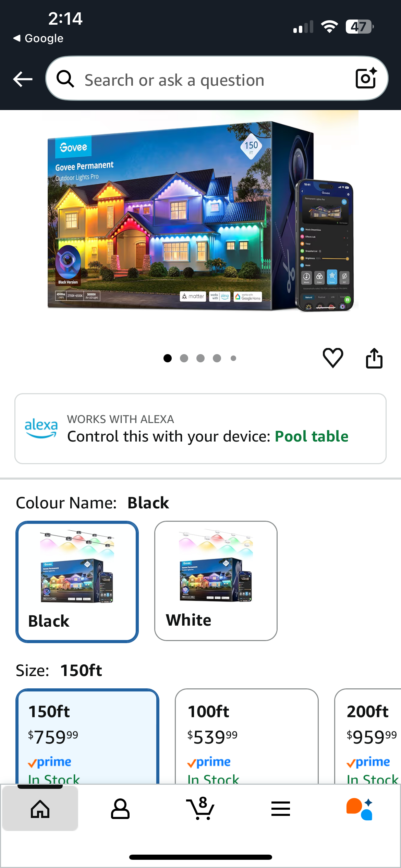Open the account profile tab
Screen dimensions: 401x868
[x=120, y=809]
